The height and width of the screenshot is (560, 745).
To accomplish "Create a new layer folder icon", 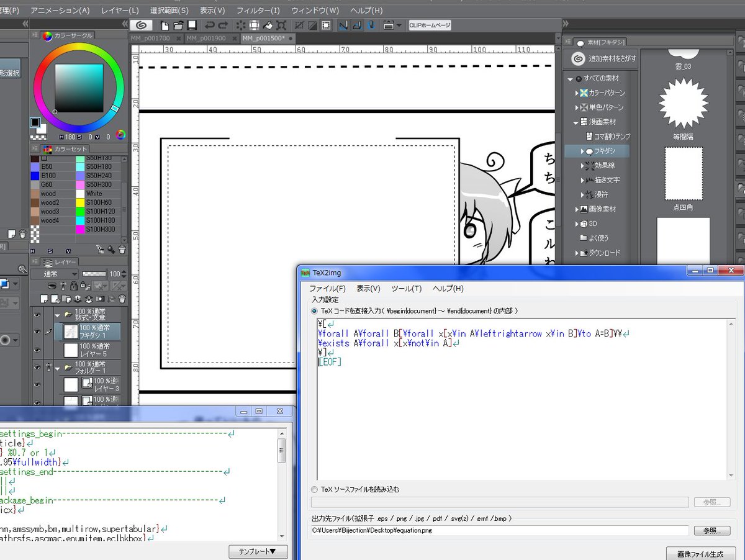I will 66,299.
